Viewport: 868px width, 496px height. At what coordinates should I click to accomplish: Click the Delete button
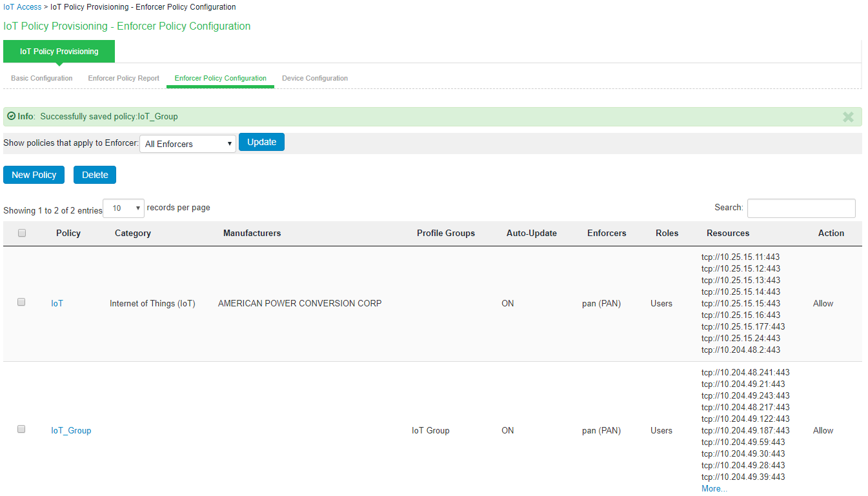click(95, 175)
